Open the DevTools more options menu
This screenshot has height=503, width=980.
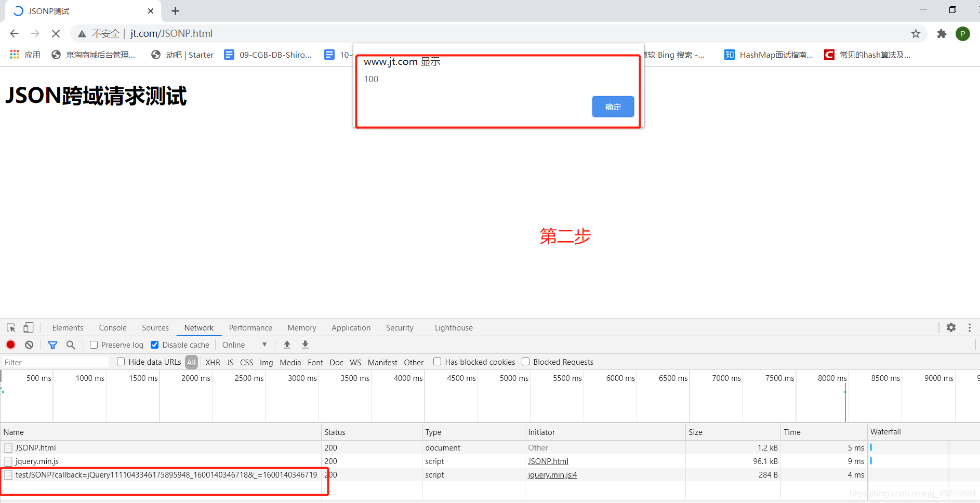(x=970, y=327)
